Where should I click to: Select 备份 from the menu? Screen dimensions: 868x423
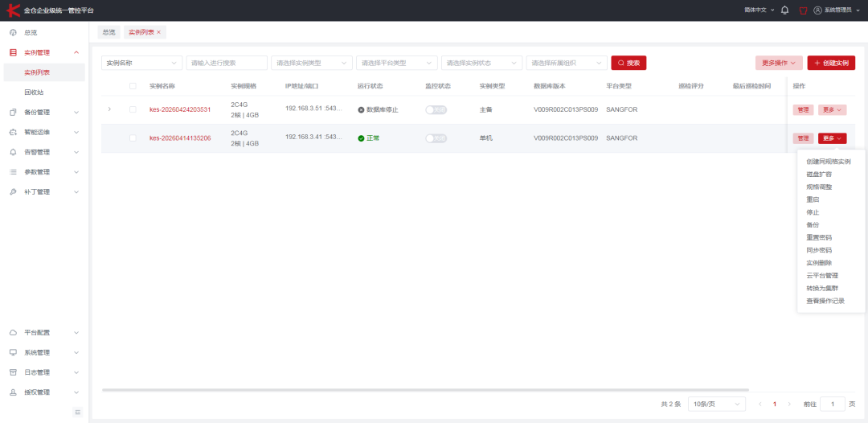click(x=813, y=225)
